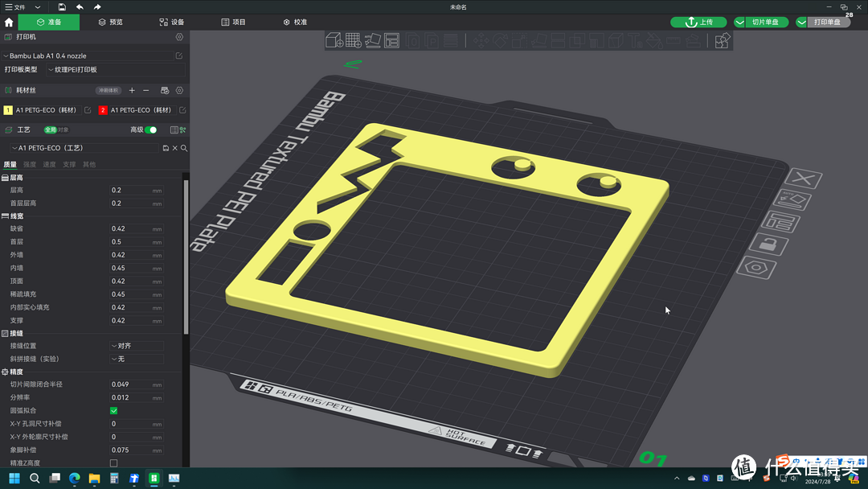
Task: Click the Add plate grid icon
Action: point(353,40)
